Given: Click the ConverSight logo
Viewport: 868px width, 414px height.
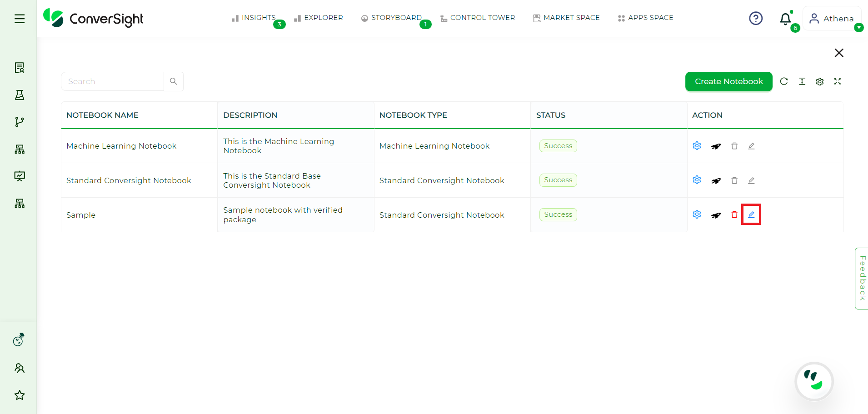Looking at the screenshot, I should coord(93,18).
